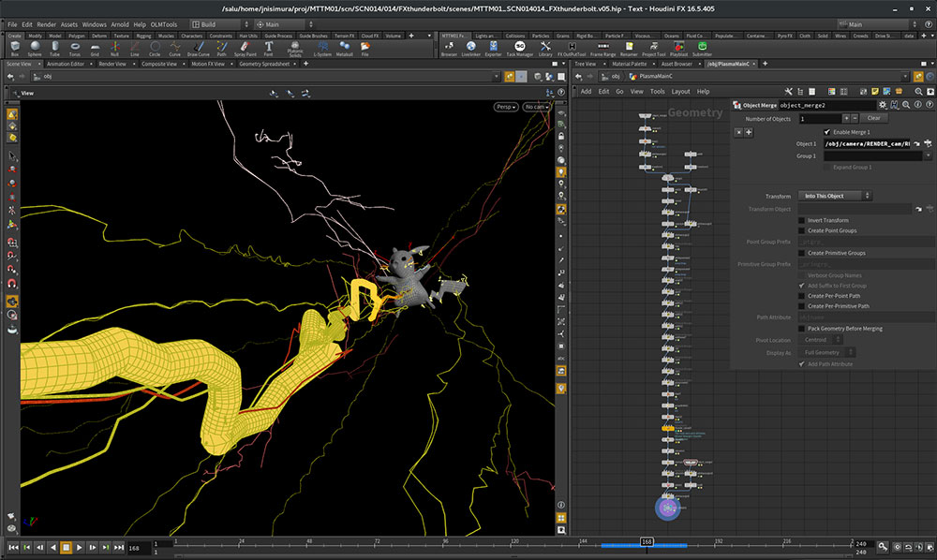Screen dimensions: 937x560
Task: Open the Library shelf tool
Action: tap(545, 49)
